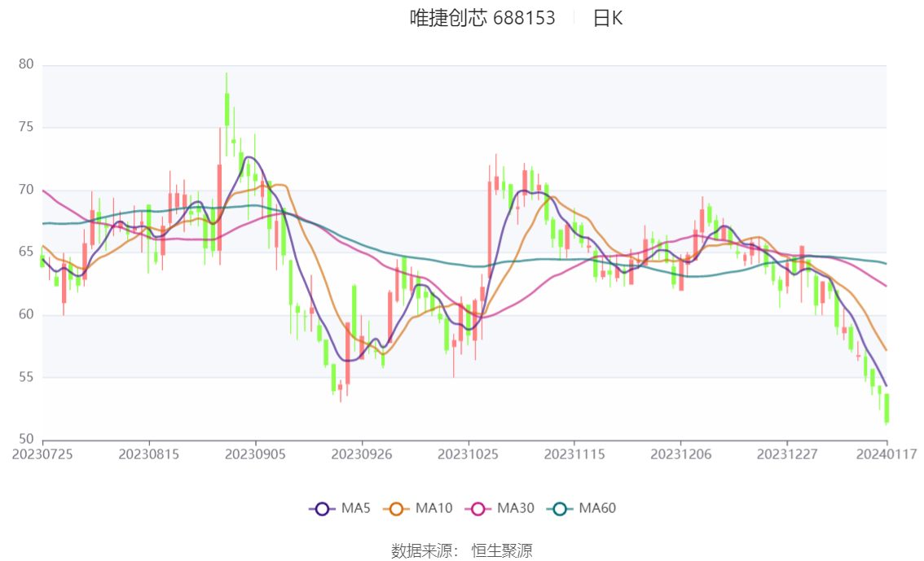Toggle the MA60 legend series
The image size is (924, 561).
[x=582, y=509]
